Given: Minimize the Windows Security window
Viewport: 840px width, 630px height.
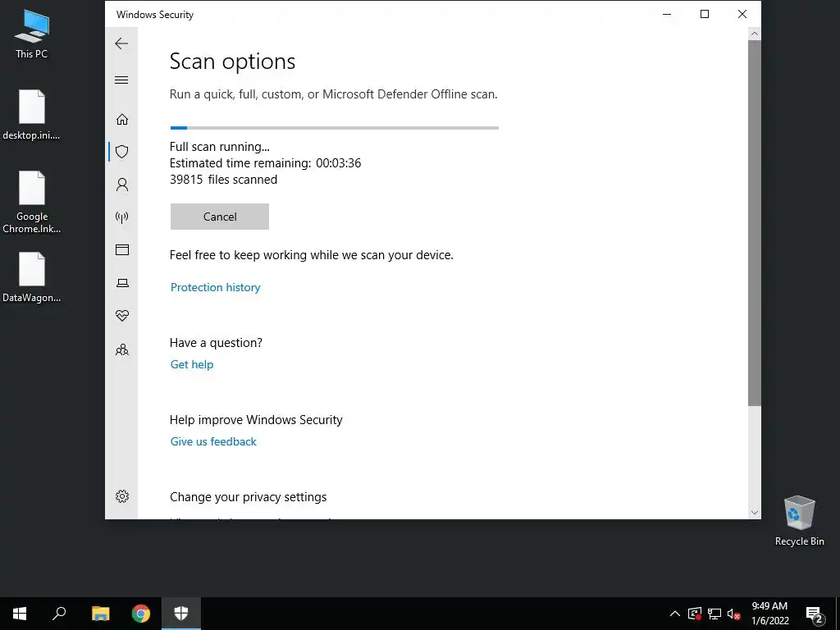Looking at the screenshot, I should 667,14.
